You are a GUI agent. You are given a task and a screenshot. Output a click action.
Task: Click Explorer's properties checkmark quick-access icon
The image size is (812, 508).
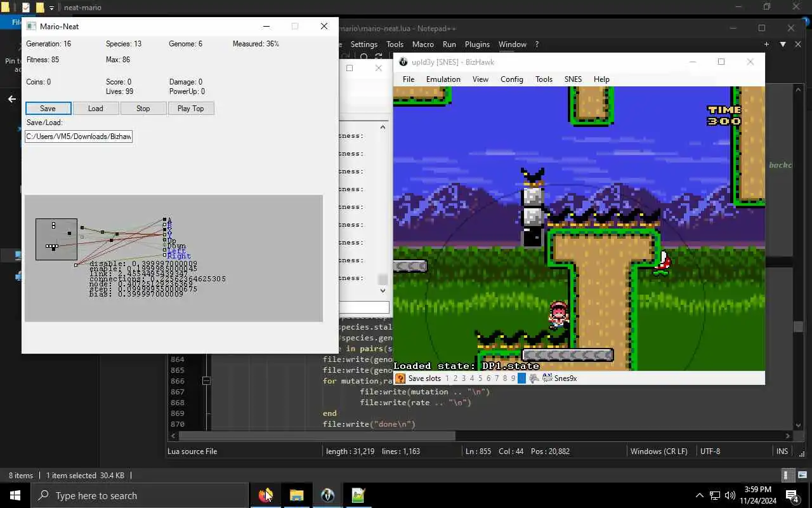[x=26, y=8]
